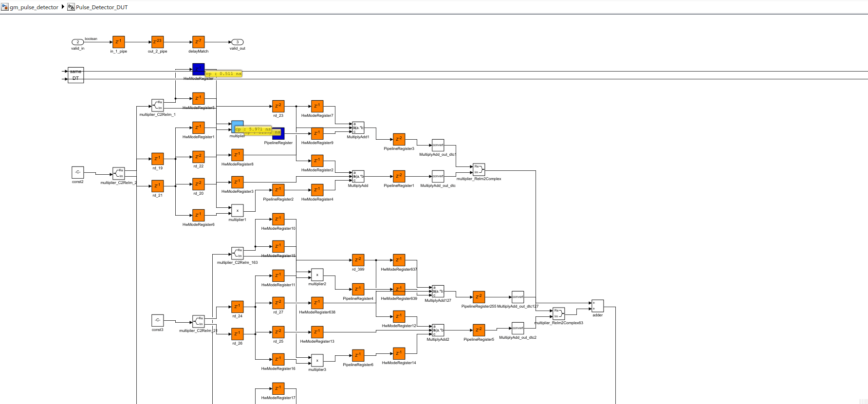This screenshot has height=404, width=868.
Task: Select the rd_24 delay block
Action: [238, 307]
